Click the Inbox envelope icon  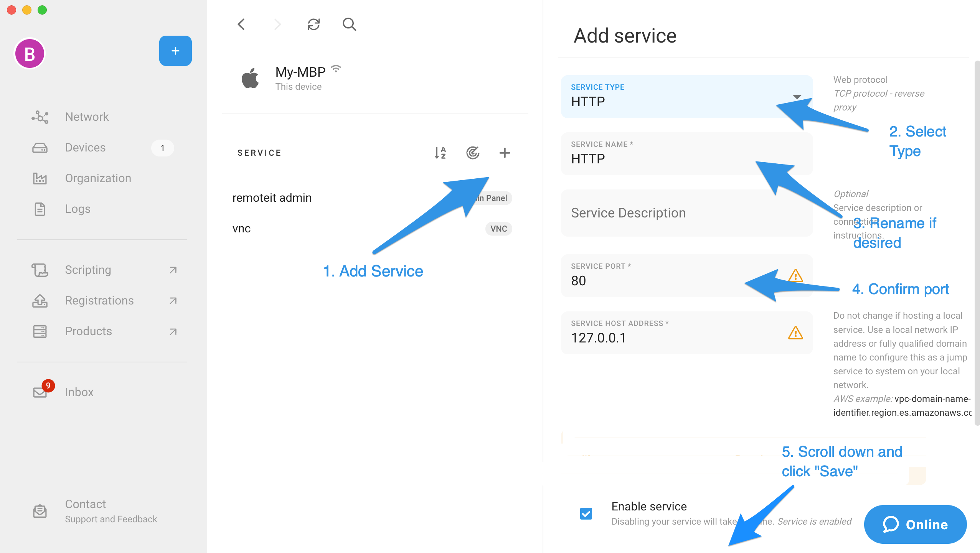tap(40, 392)
